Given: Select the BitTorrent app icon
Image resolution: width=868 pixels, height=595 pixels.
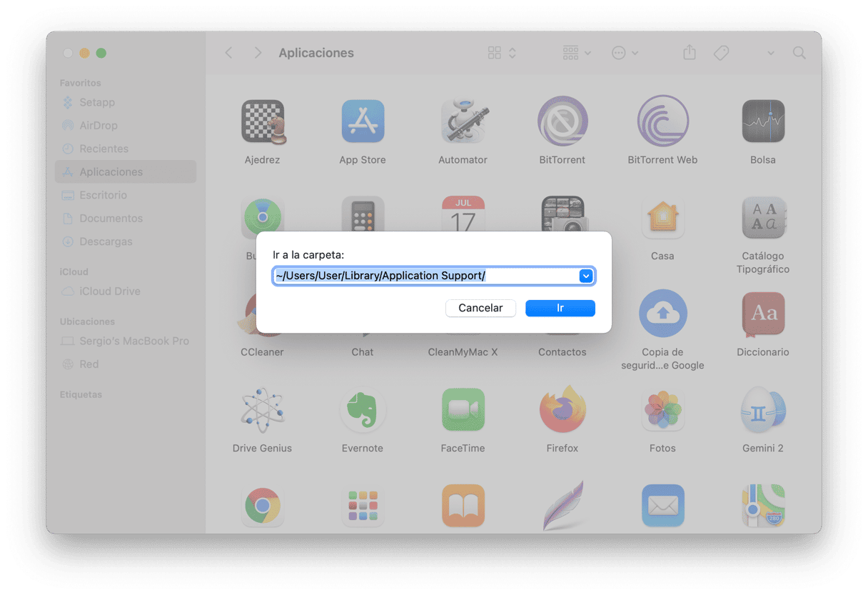Looking at the screenshot, I should pos(562,121).
